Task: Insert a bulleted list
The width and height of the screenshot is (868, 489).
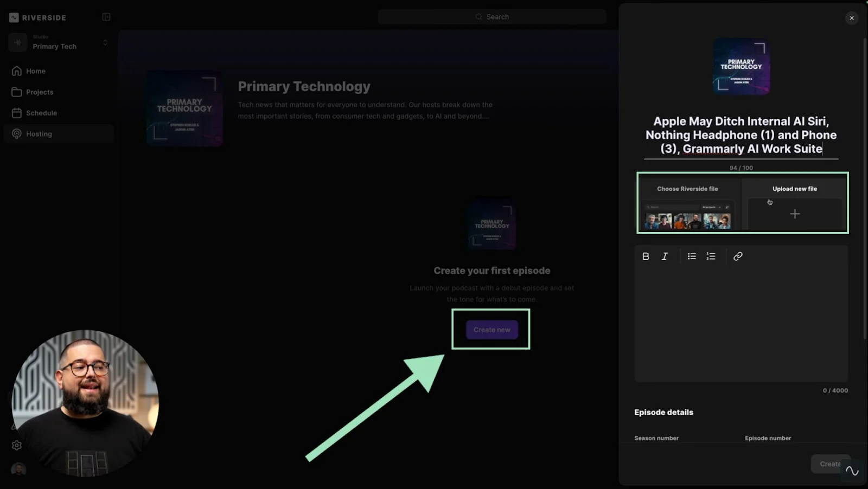Action: 692,256
